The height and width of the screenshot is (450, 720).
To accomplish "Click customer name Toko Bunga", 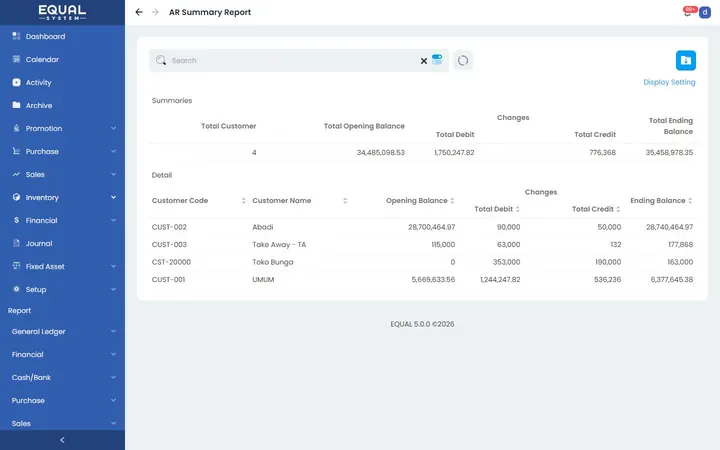I will click(x=273, y=262).
